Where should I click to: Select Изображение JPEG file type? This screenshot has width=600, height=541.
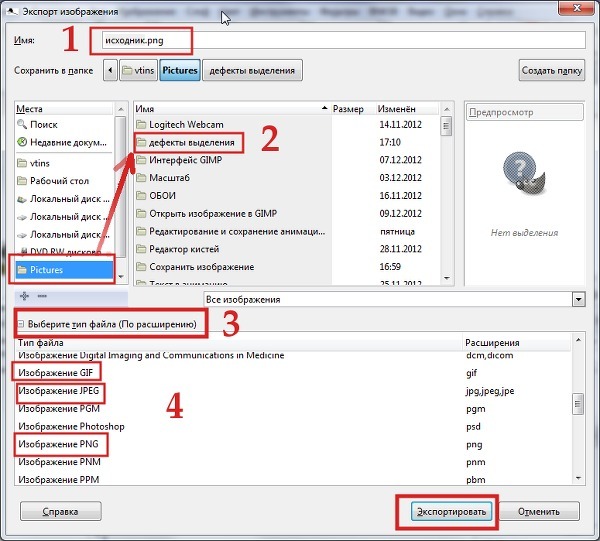[x=293, y=391]
